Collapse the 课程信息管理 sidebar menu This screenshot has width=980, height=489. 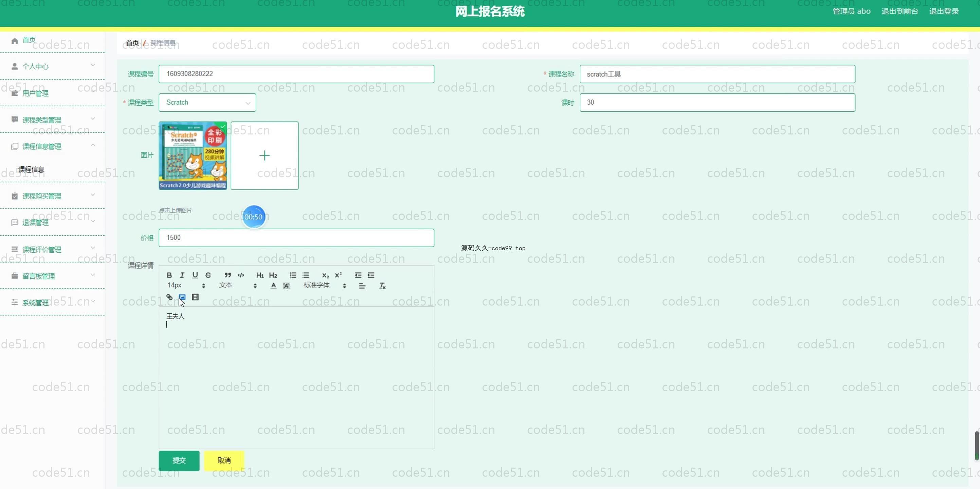point(53,146)
